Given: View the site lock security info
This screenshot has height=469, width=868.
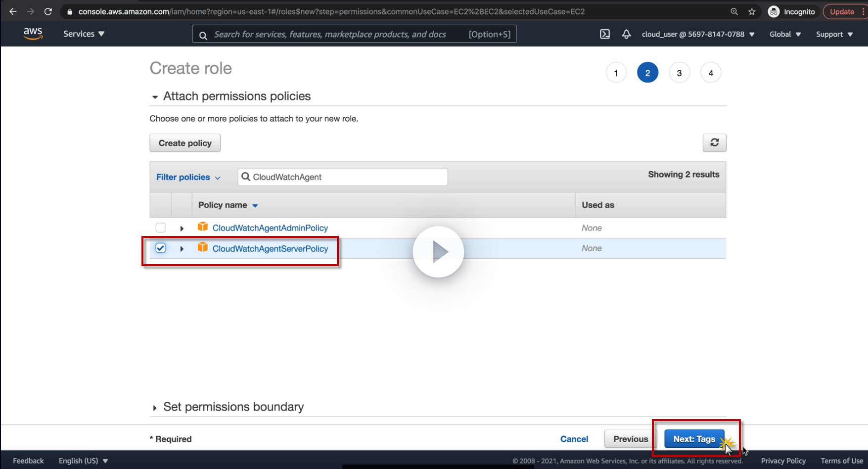Looking at the screenshot, I should click(70, 11).
